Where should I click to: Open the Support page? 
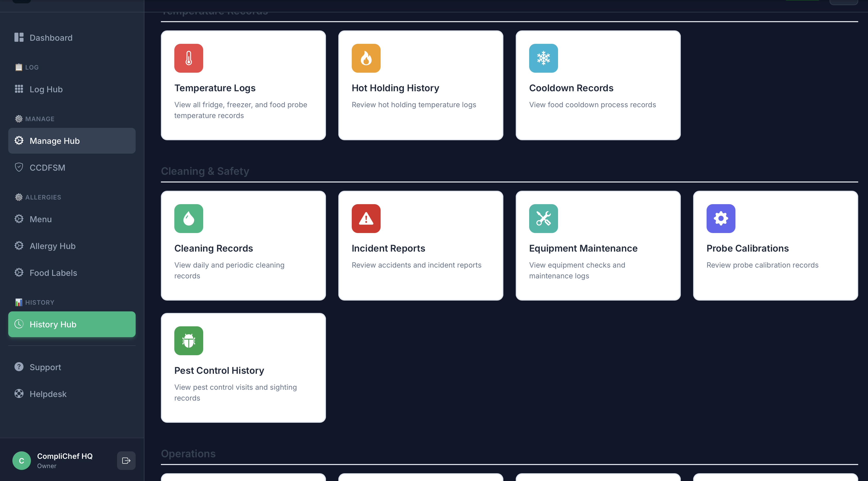pos(45,367)
